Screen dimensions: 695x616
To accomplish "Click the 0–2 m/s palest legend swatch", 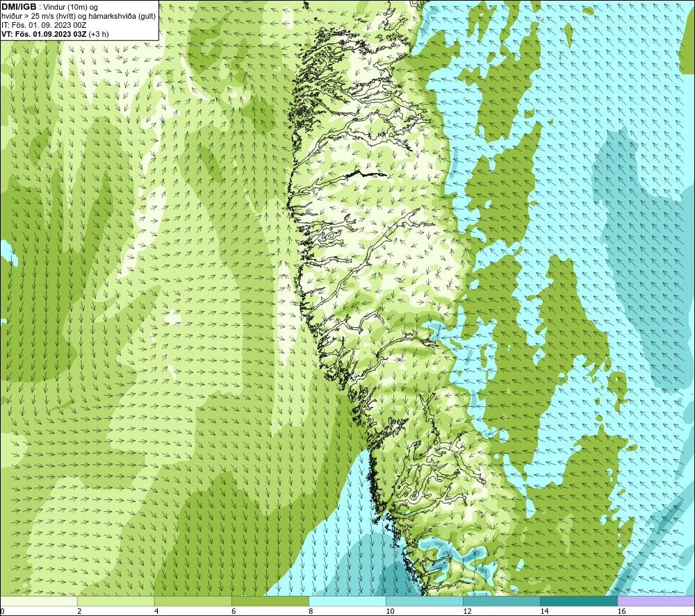I will pos(38,601).
